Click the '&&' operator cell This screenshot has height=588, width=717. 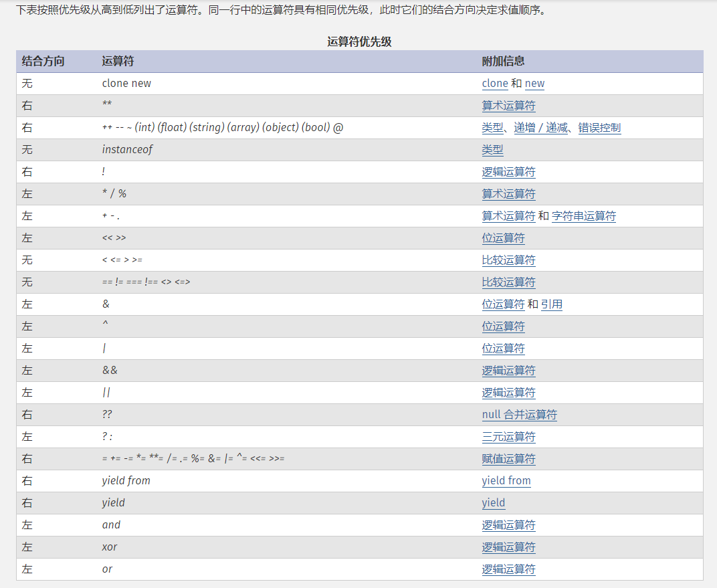point(110,371)
